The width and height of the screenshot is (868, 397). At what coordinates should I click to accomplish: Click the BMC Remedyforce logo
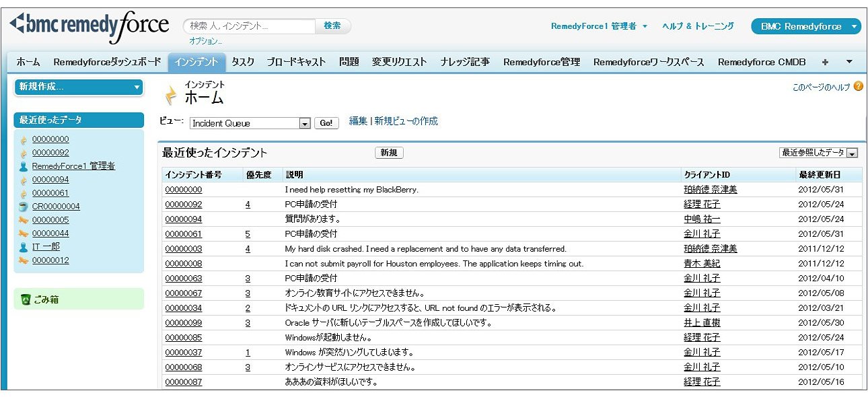[x=89, y=26]
